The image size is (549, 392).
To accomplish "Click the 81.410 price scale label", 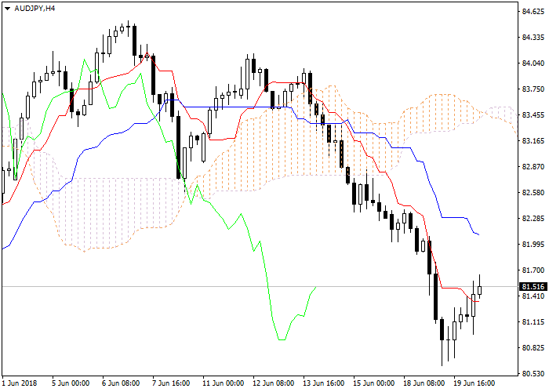I will tap(533, 296).
